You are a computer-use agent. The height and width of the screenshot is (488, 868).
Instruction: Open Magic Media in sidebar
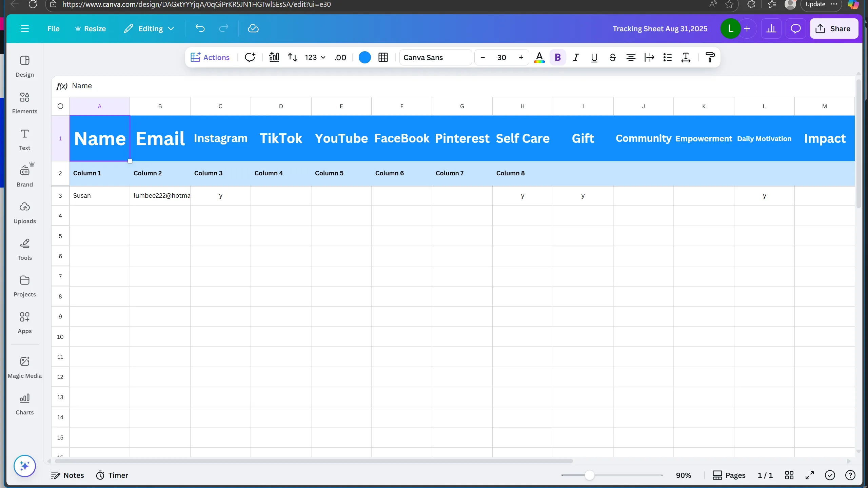click(x=24, y=367)
